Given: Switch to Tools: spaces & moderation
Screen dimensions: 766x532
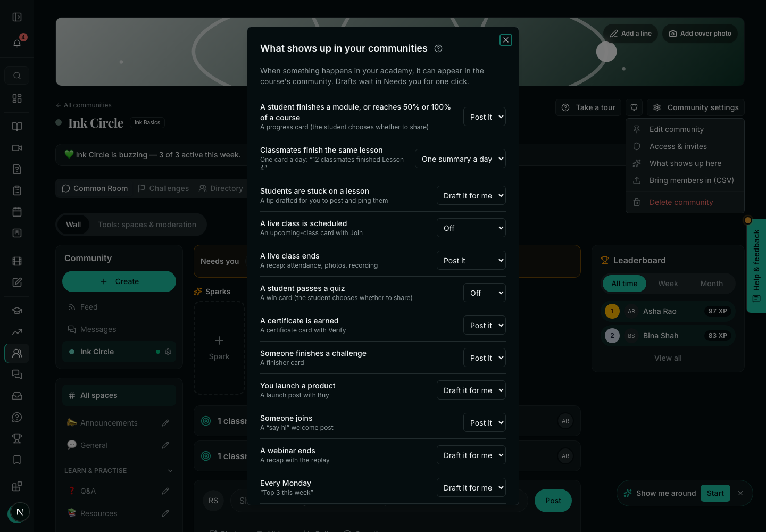Looking at the screenshot, I should (x=147, y=225).
